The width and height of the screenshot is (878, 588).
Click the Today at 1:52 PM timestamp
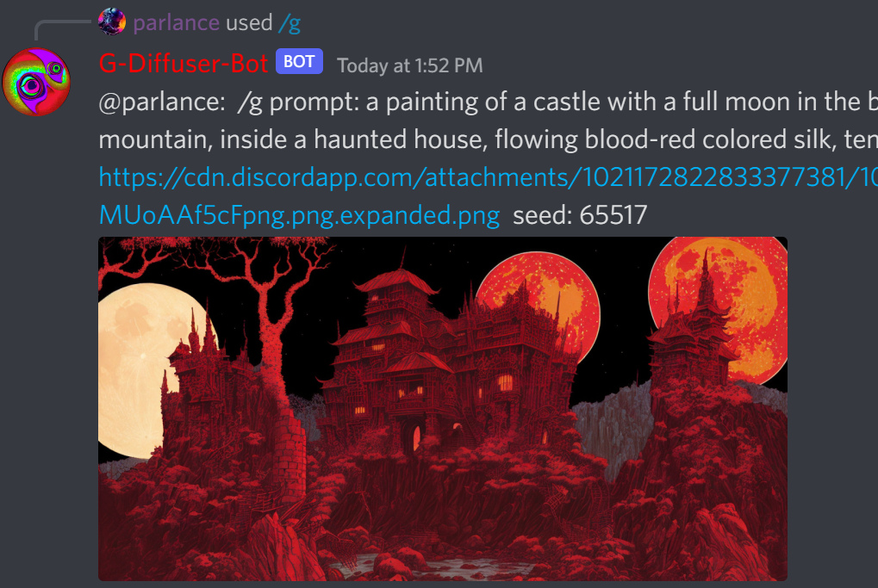tap(409, 65)
